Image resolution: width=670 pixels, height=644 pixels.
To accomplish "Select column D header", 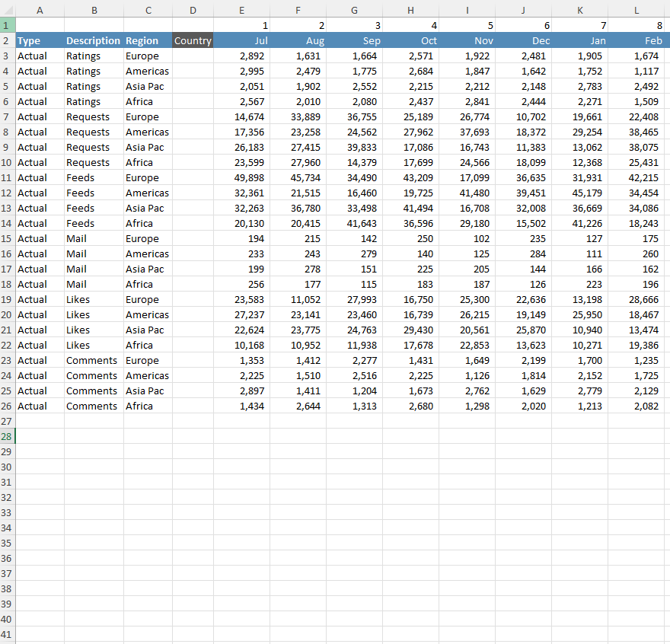I will [193, 10].
